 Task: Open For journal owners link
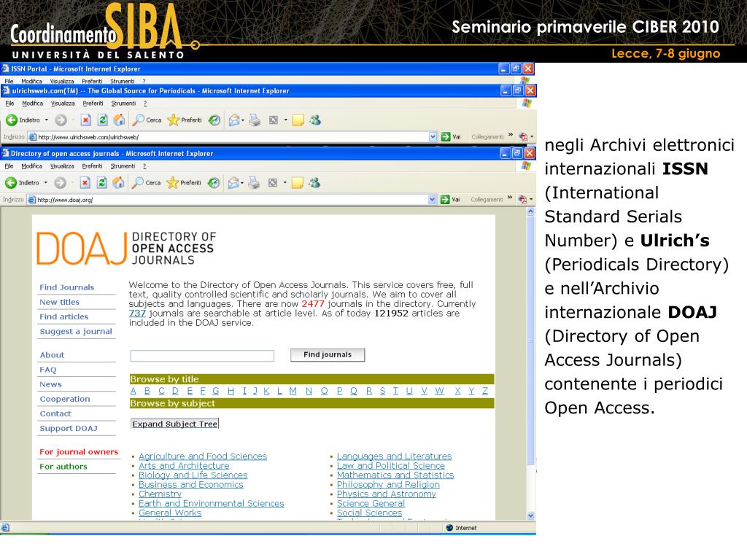(x=79, y=452)
